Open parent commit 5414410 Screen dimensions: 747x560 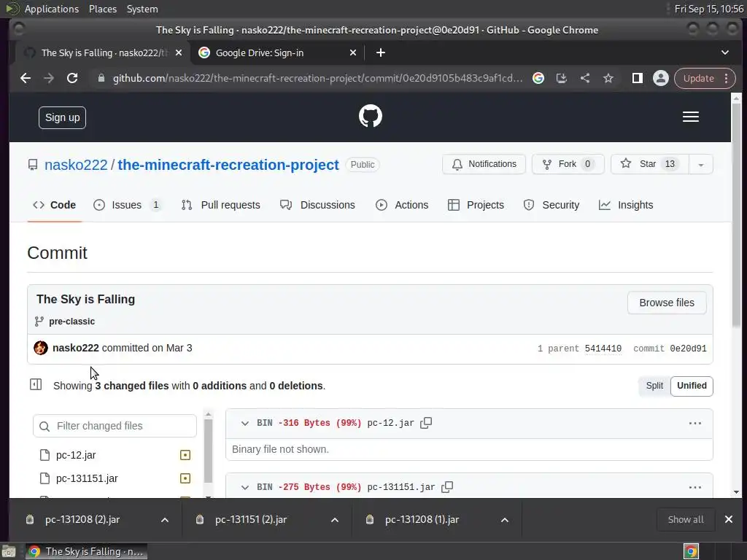point(603,349)
